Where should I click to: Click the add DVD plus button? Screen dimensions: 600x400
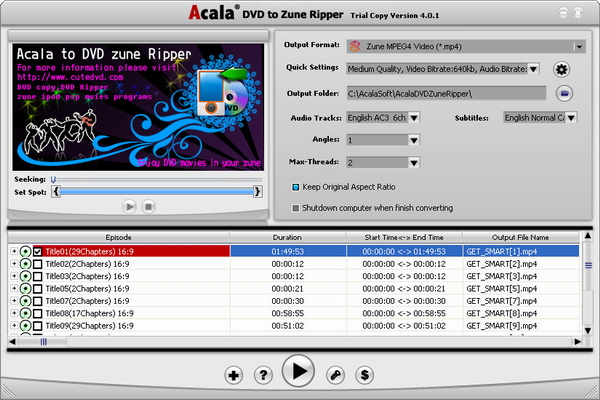pos(233,375)
